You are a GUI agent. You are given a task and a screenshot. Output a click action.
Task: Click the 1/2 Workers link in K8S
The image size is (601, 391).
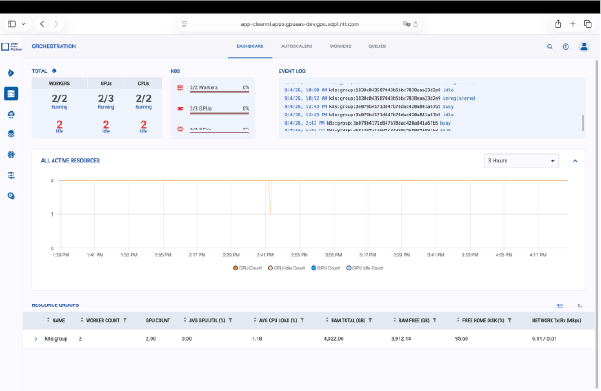point(204,87)
